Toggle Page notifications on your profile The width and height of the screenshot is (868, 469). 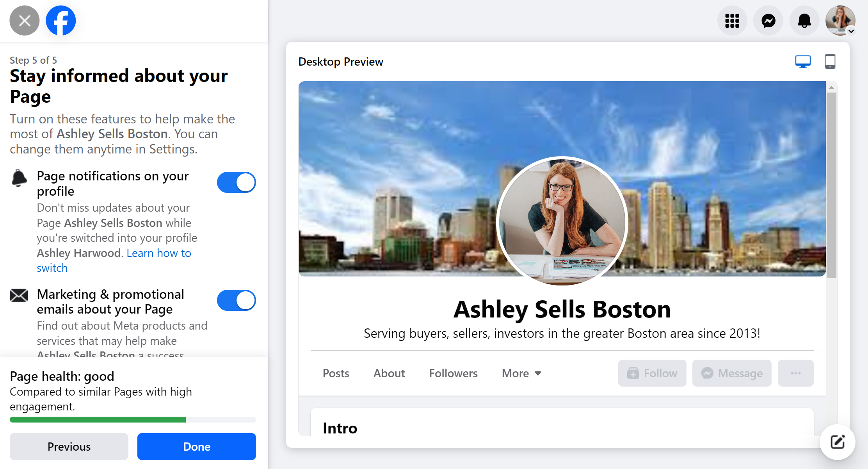point(236,182)
